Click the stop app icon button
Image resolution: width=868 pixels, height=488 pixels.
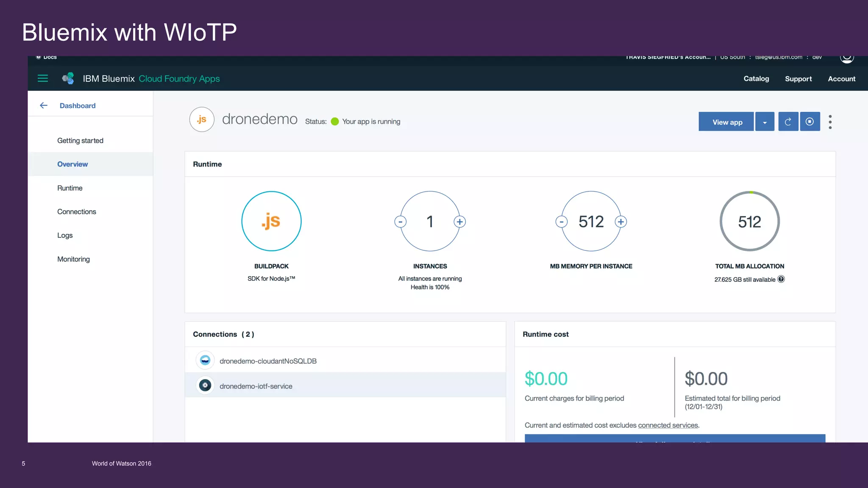810,122
